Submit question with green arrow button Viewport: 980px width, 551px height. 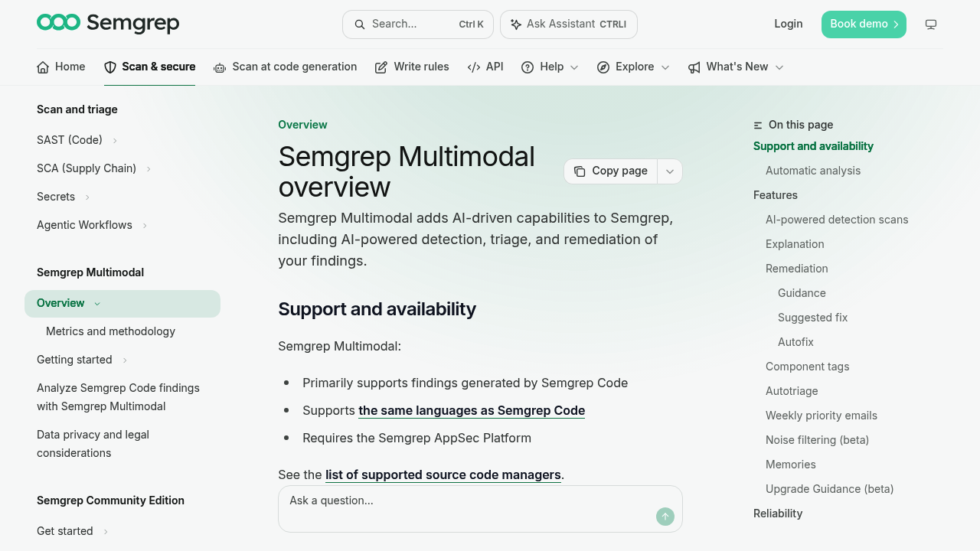665,517
